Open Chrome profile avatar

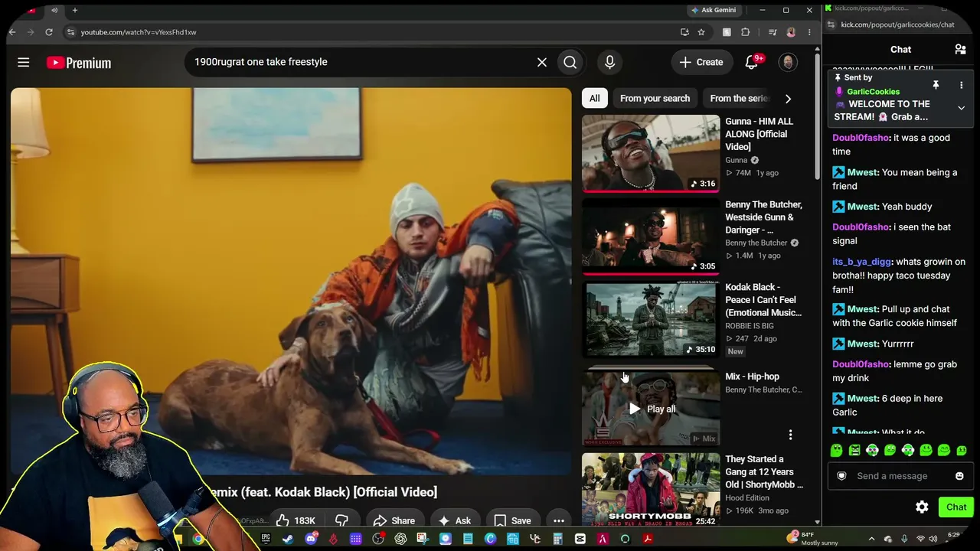(x=791, y=32)
